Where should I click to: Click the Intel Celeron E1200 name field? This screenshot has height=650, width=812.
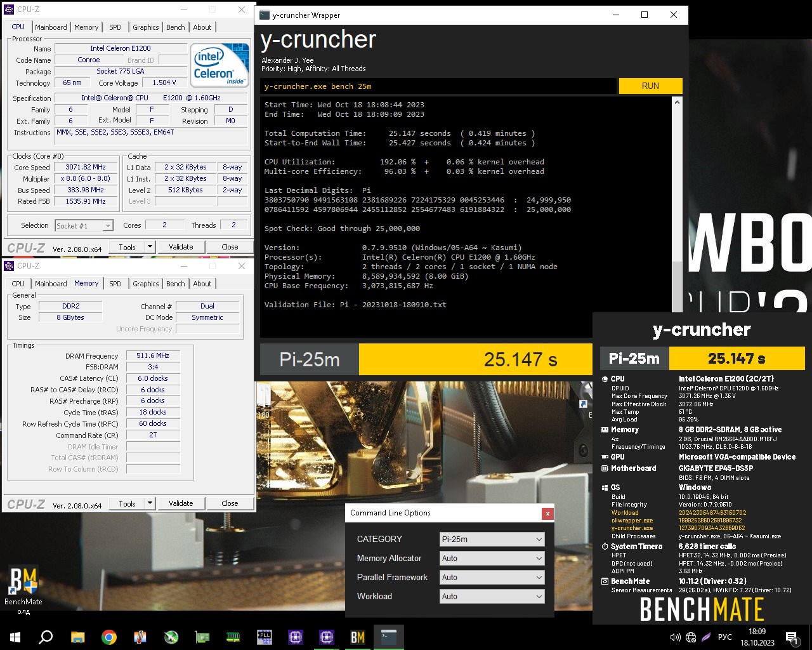point(121,48)
